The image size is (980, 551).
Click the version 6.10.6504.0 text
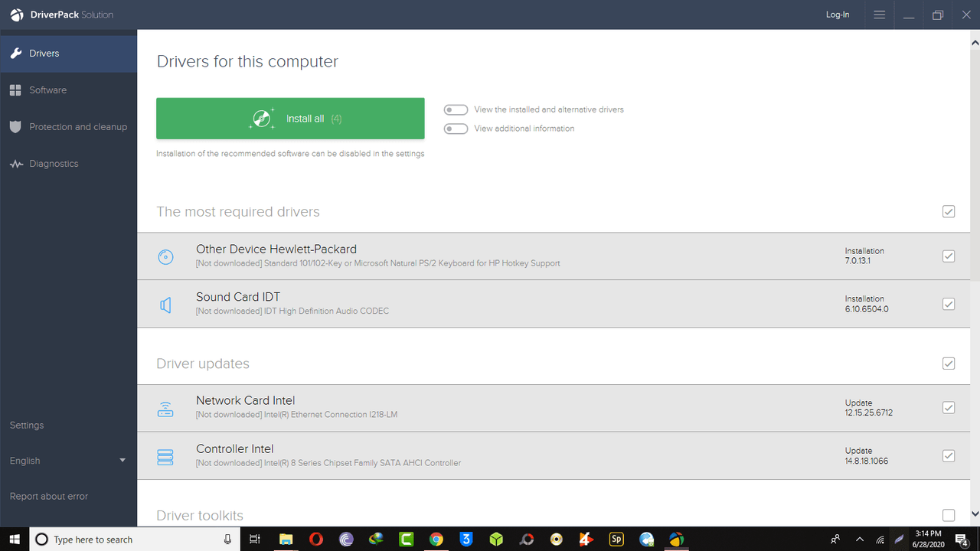(x=867, y=309)
